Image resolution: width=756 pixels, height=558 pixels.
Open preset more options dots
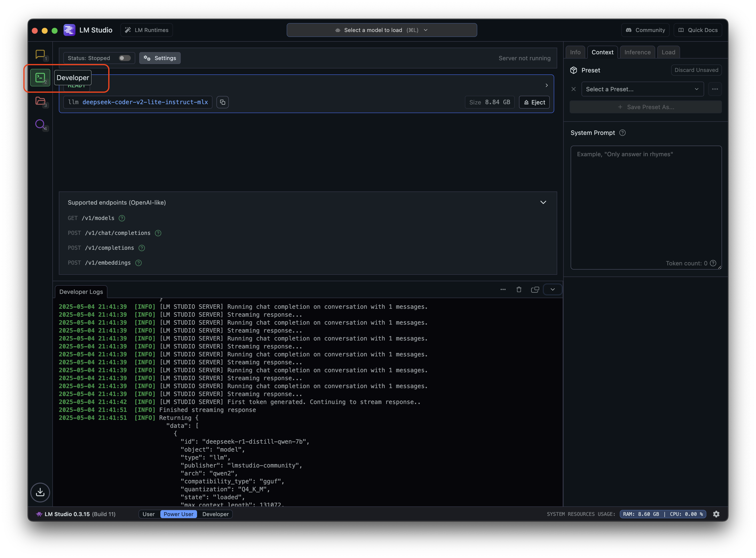pos(715,89)
